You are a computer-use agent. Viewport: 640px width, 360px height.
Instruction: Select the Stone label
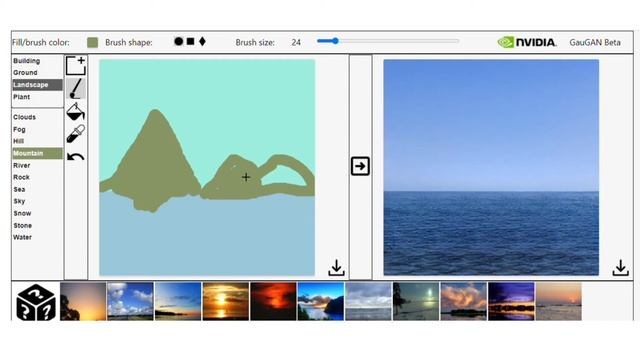[x=22, y=225]
